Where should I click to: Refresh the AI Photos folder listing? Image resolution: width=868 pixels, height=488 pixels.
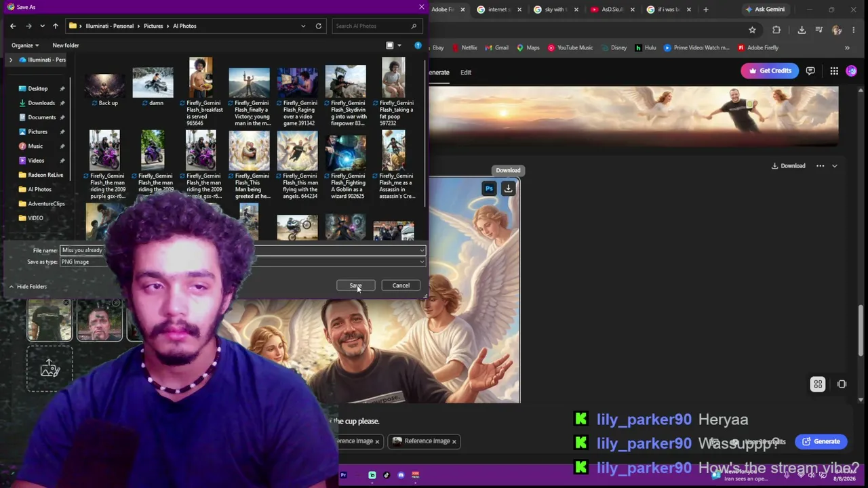(319, 26)
